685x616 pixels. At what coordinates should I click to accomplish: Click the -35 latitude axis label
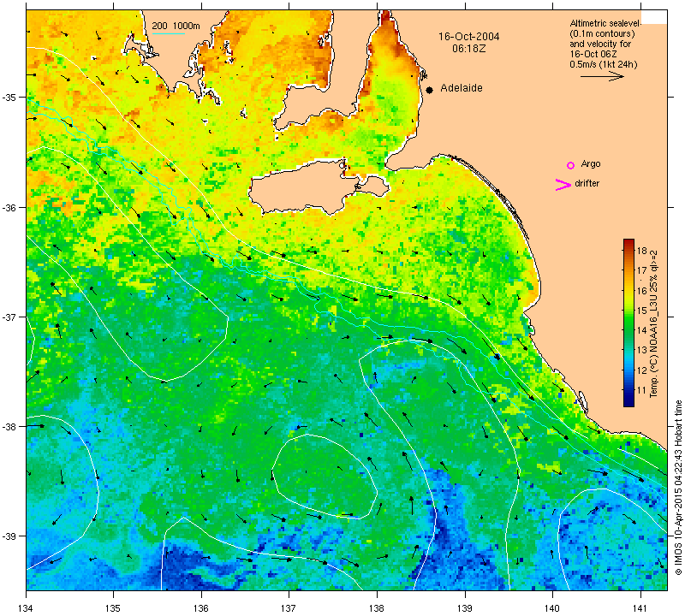point(9,97)
